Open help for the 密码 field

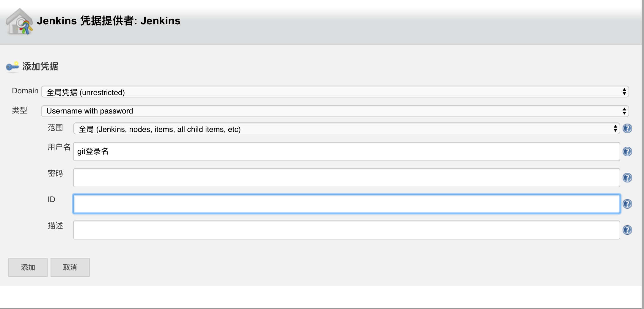click(627, 178)
